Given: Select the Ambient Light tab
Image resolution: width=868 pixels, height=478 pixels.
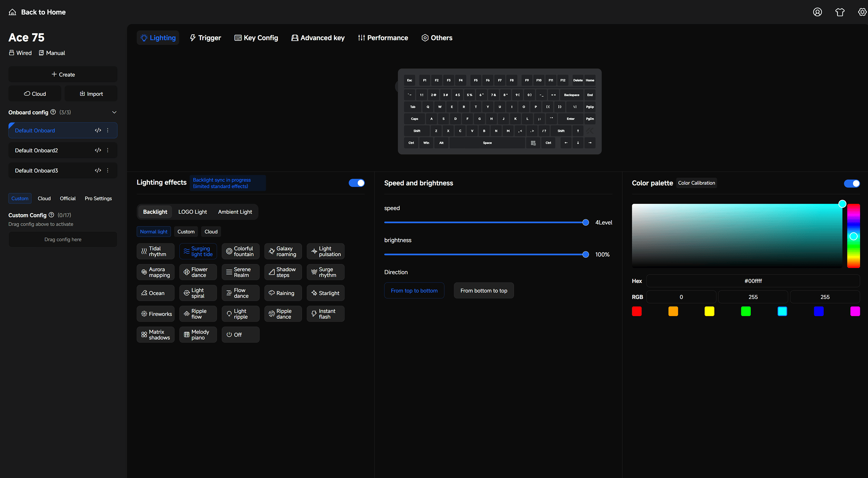Looking at the screenshot, I should tap(235, 212).
